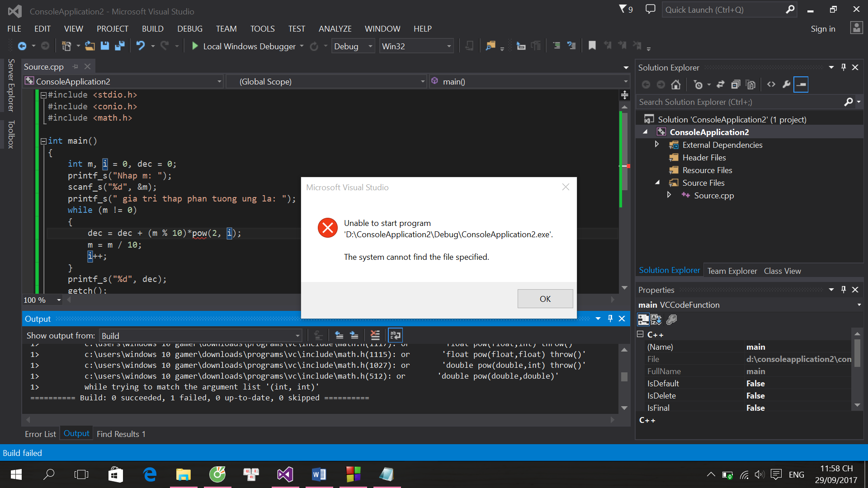Expand the Source.cpp tree node
868x488 pixels.
[x=669, y=195]
